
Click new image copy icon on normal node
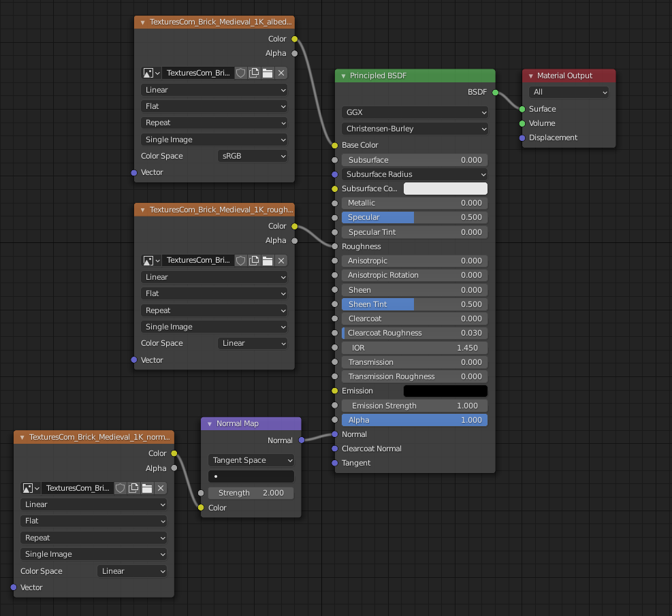[x=133, y=488]
